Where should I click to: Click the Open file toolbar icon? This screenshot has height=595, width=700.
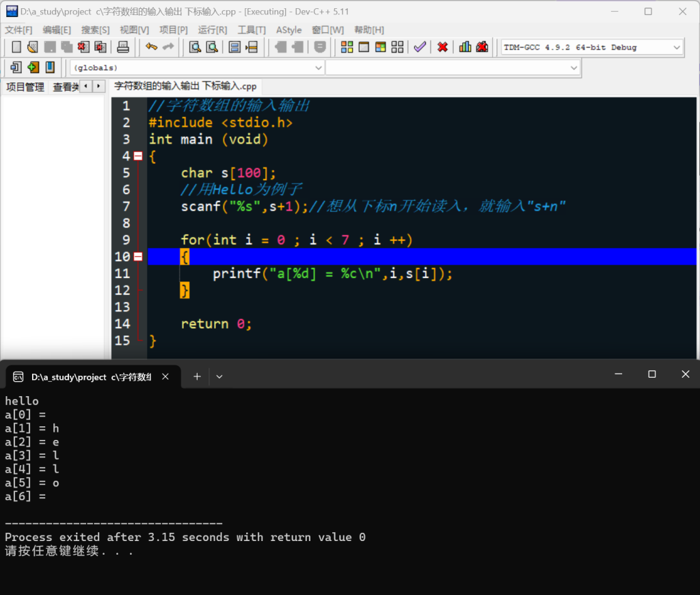coord(33,47)
